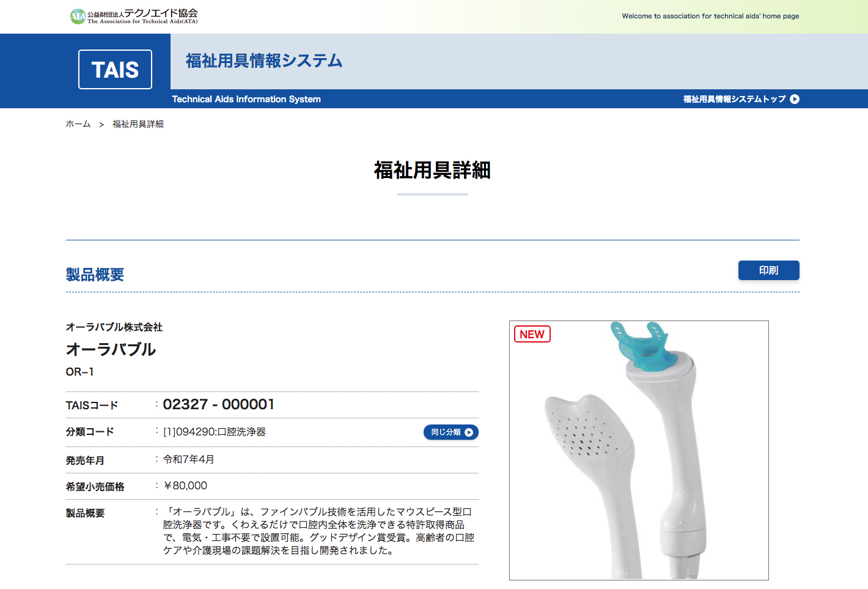Viewport: 868px width, 589px height.
Task: Click the ￥80,000 price value
Action: (x=186, y=486)
